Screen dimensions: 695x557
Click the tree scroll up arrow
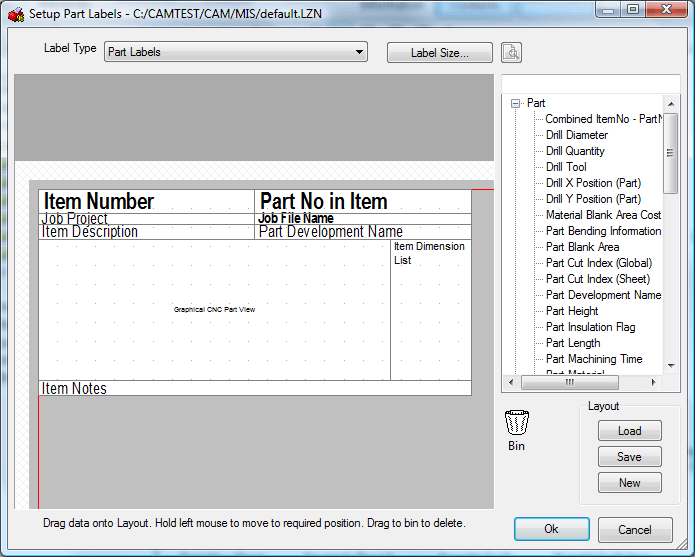click(671, 104)
